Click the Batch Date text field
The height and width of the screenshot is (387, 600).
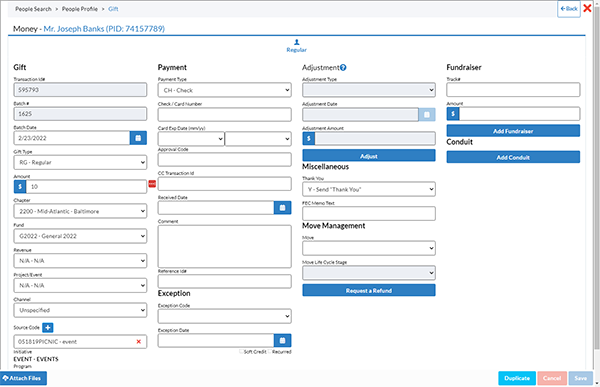click(72, 138)
